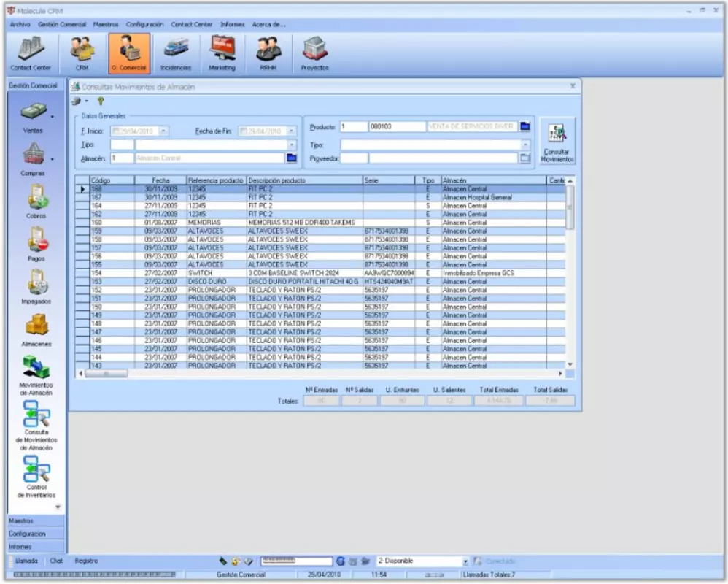
Task: Open Impagados in the sidebar
Action: click(x=36, y=287)
